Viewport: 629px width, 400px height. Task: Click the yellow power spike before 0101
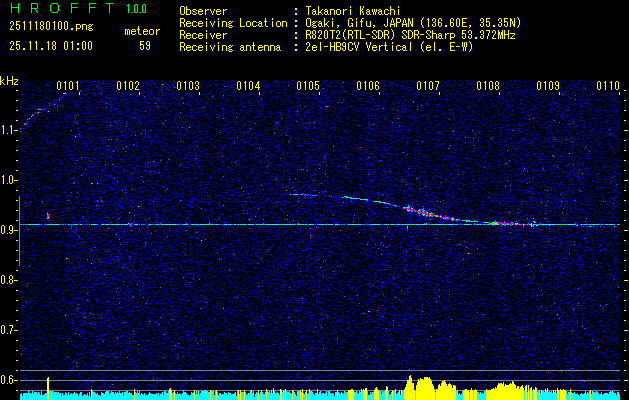tap(48, 388)
